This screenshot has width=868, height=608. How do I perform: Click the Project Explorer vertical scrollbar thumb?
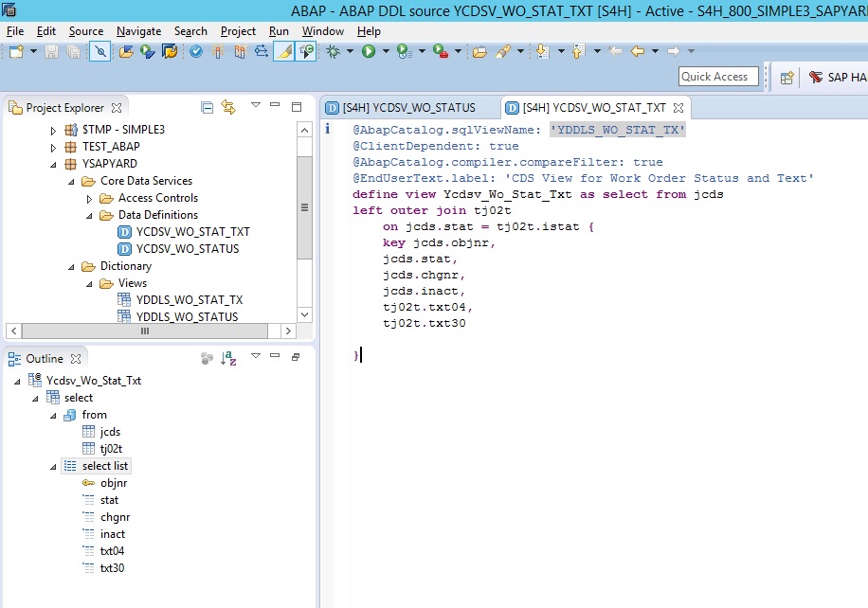[304, 208]
